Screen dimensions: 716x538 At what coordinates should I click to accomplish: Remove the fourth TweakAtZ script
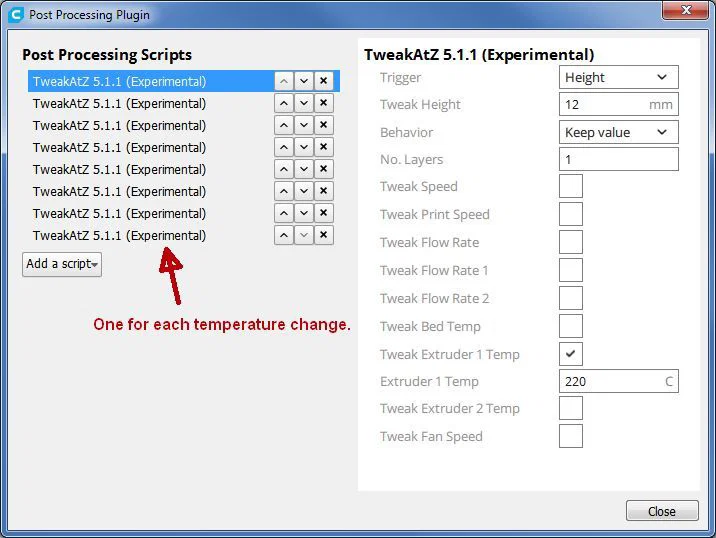coord(324,147)
